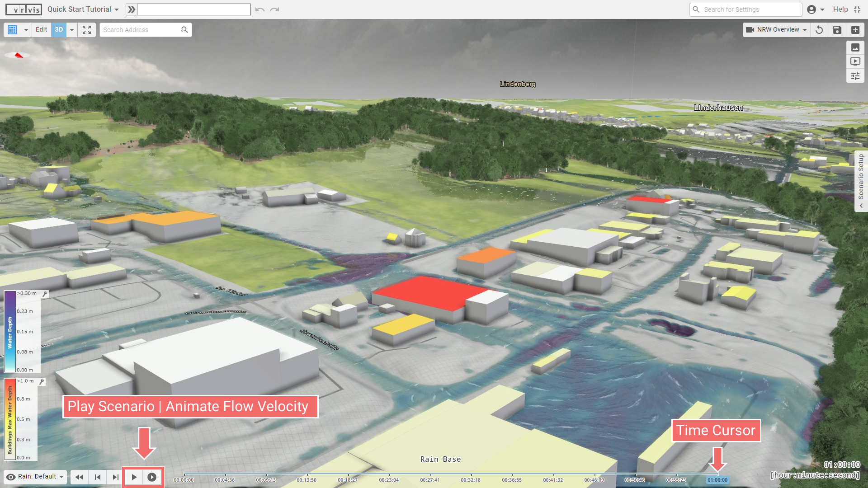The height and width of the screenshot is (488, 868).
Task: Add a new camera view with the plus icon
Action: tap(855, 29)
